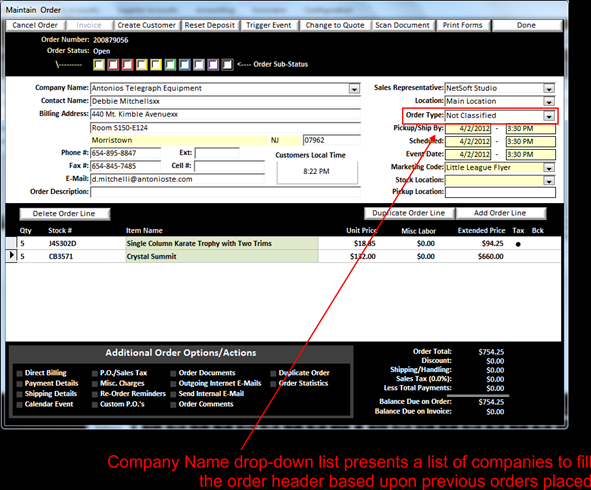Click the Fax # field
This screenshot has height=490, width=591.
coord(126,166)
